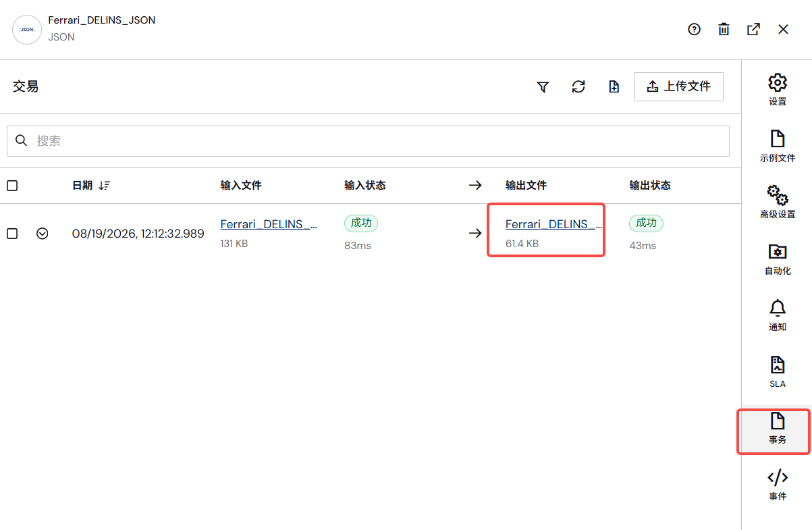Viewport: 812px width, 530px height.
Task: Open the 事件 events tab
Action: (x=778, y=485)
